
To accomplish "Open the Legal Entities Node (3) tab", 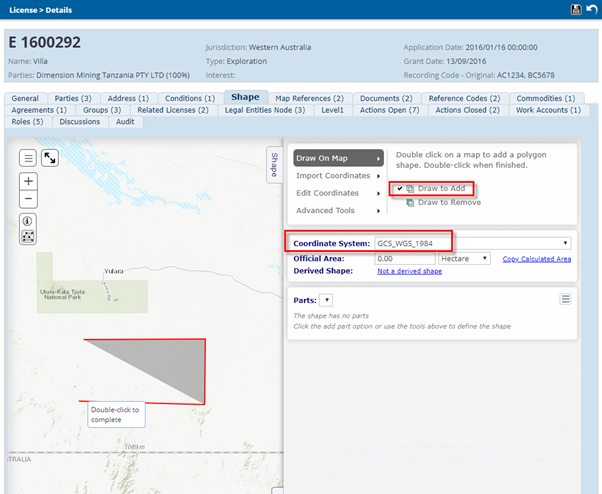I will point(265,110).
